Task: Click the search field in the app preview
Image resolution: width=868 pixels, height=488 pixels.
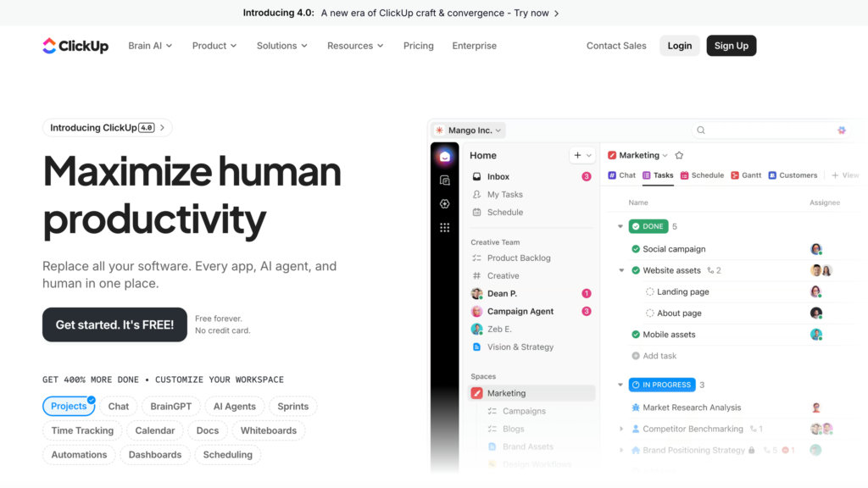Action: [763, 130]
